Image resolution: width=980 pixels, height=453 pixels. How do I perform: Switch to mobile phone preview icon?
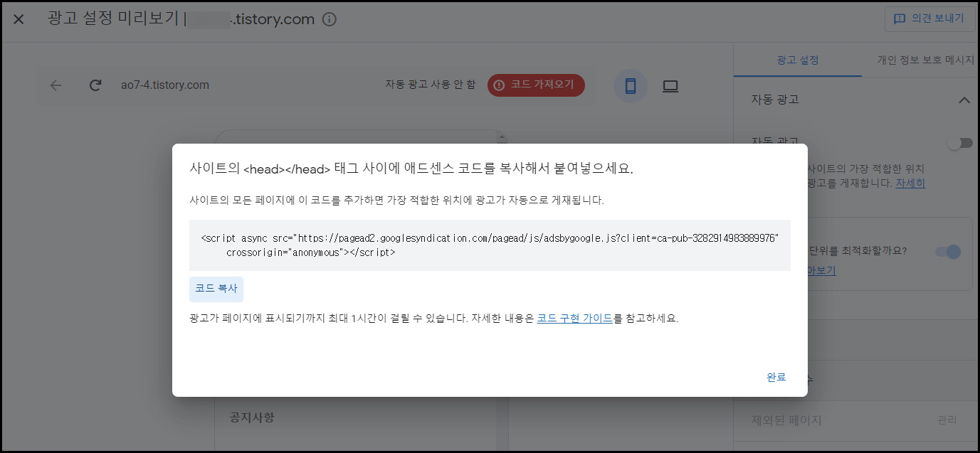630,86
